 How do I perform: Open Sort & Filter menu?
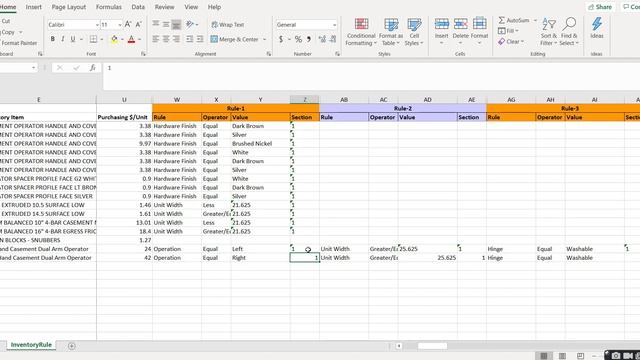point(549,32)
